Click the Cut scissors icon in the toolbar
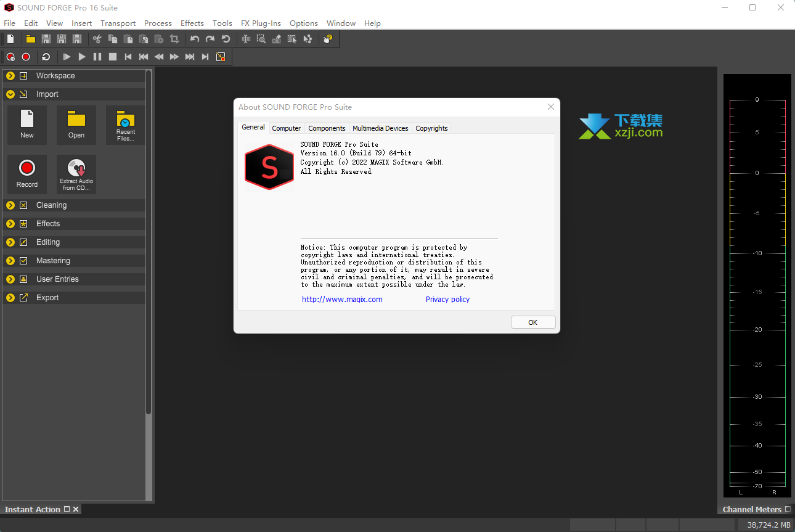 click(x=97, y=39)
